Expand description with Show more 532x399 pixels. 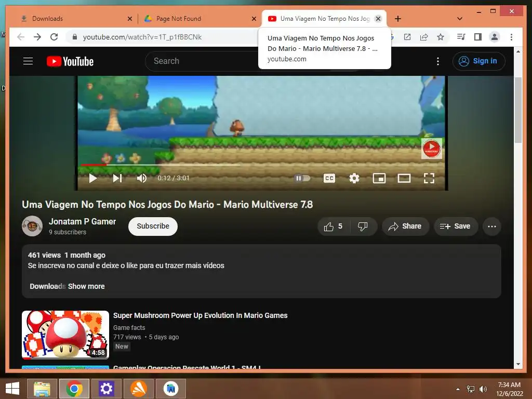point(86,286)
